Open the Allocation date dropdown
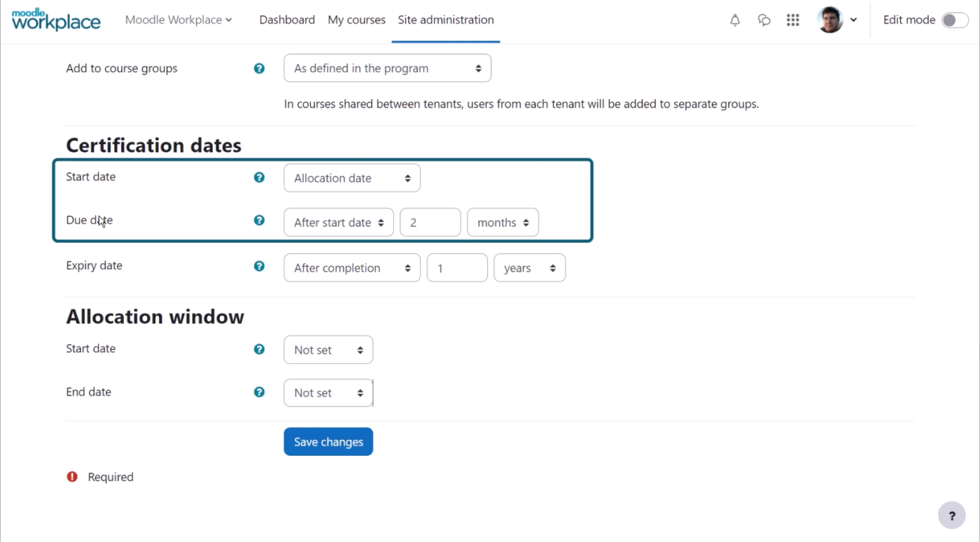The width and height of the screenshot is (980, 542). tap(351, 178)
